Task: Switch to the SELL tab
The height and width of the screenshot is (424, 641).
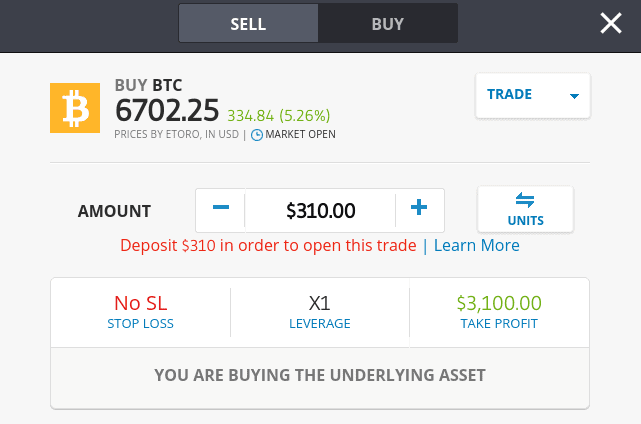Action: point(248,23)
